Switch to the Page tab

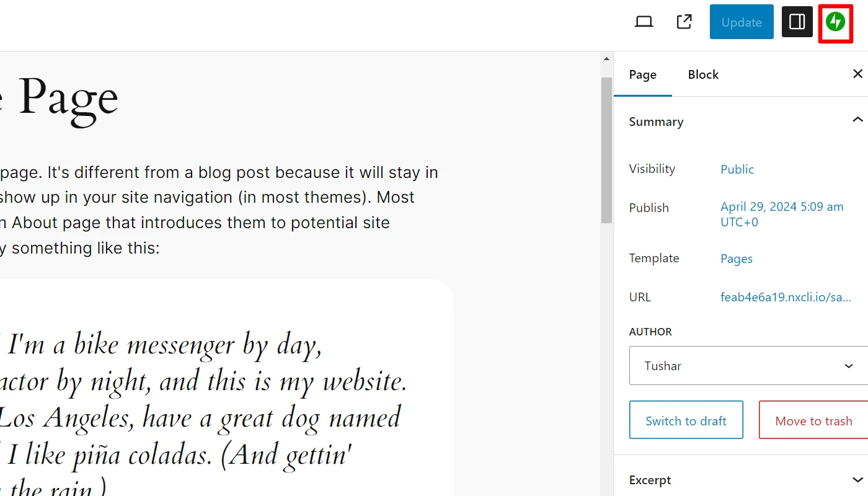[x=642, y=74]
